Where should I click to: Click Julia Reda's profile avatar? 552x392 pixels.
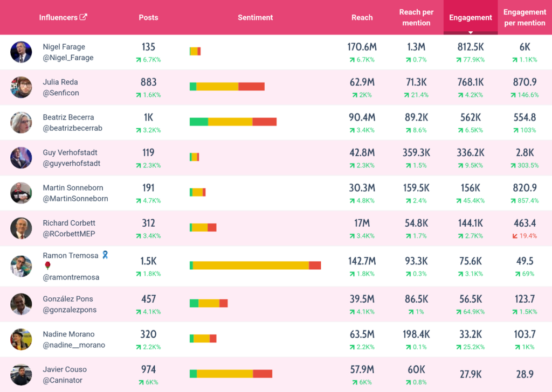[21, 87]
